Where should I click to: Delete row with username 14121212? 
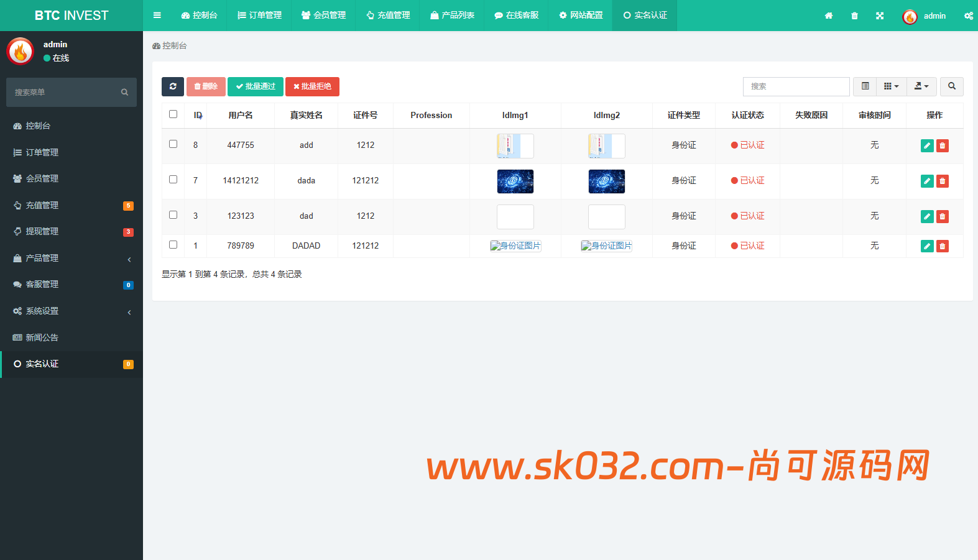pyautogui.click(x=943, y=181)
